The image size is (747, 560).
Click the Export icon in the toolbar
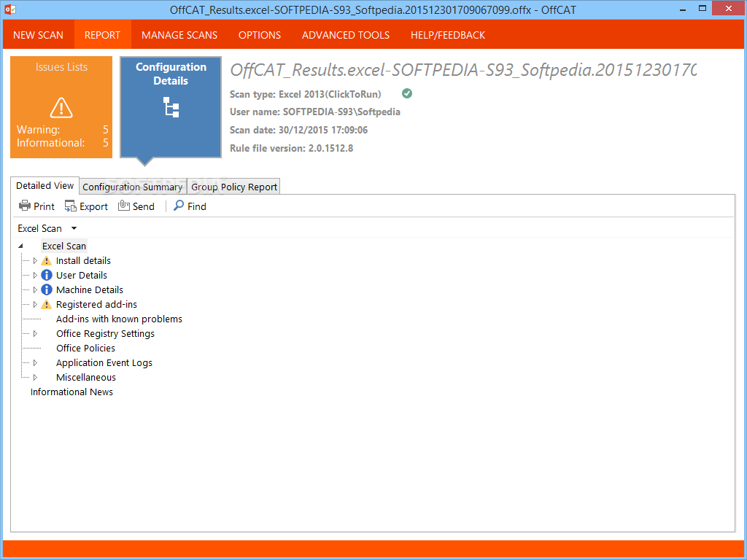tap(71, 206)
